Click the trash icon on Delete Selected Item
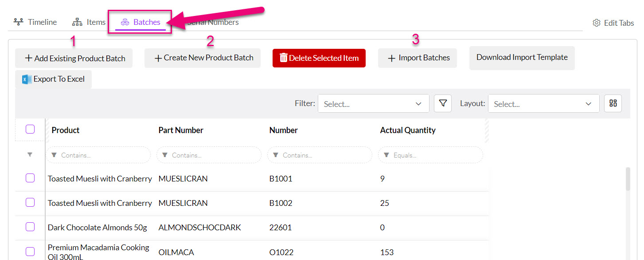The width and height of the screenshot is (644, 260). (x=284, y=58)
